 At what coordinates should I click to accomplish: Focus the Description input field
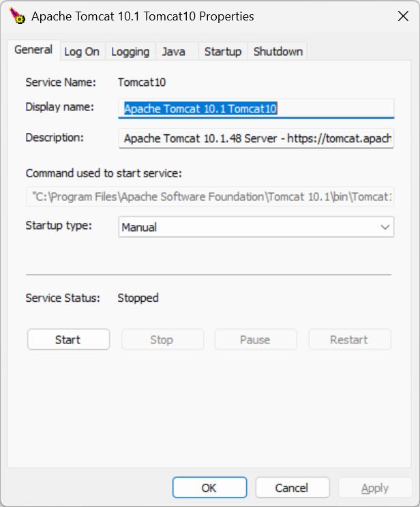[x=256, y=139]
